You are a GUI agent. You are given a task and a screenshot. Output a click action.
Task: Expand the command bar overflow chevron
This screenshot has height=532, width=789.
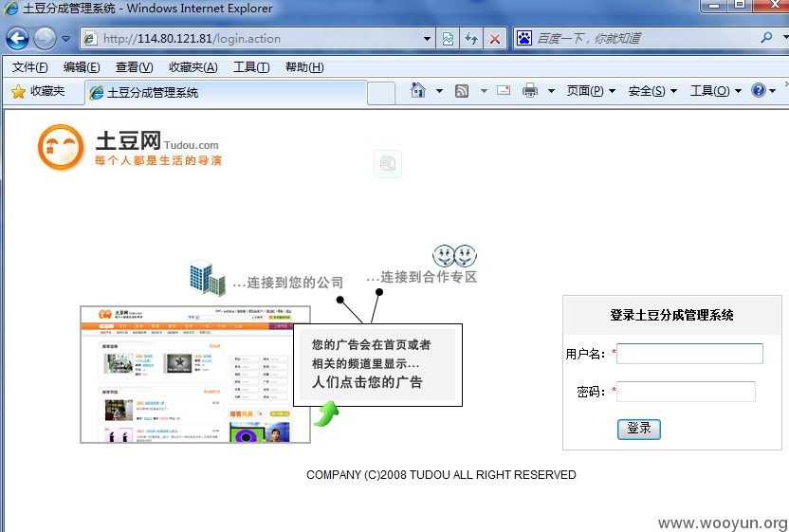point(786,84)
